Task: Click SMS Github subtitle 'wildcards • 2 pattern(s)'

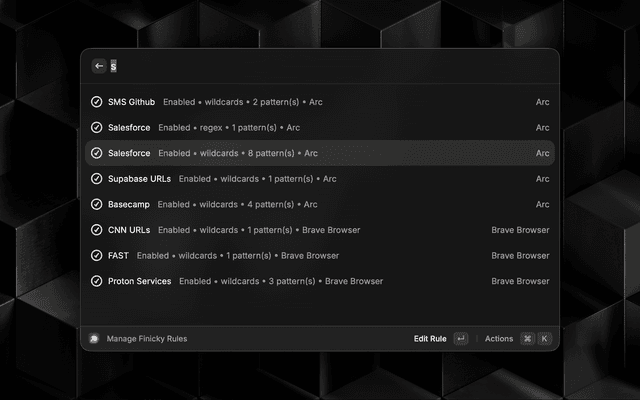Action: pyautogui.click(x=252, y=102)
